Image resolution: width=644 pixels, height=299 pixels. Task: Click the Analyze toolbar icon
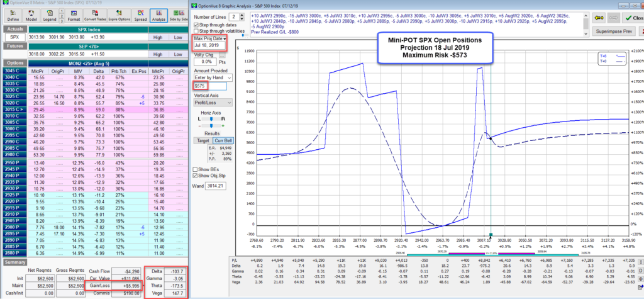pos(158,15)
